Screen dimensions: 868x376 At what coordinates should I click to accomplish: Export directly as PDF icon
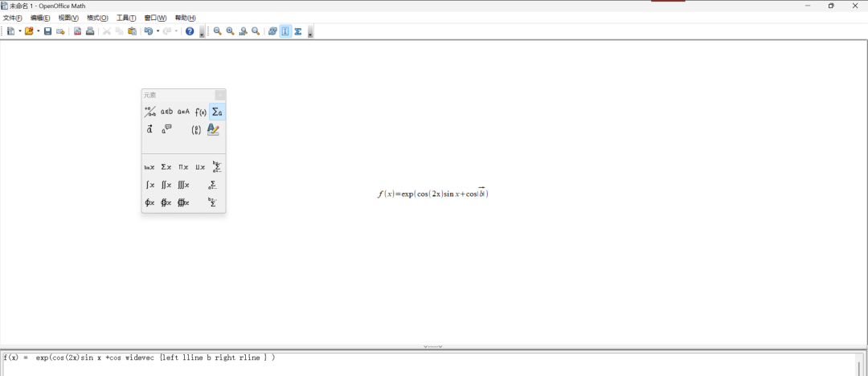[x=77, y=31]
